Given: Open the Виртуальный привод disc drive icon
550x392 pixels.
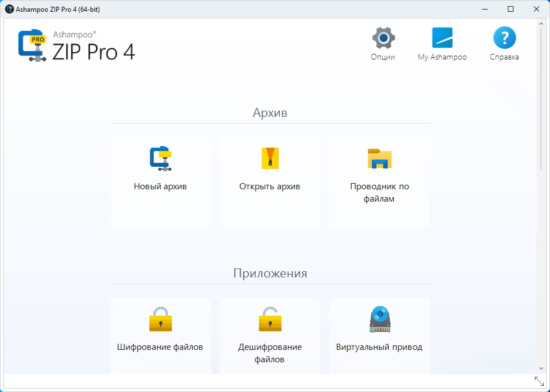Looking at the screenshot, I should 379,319.
